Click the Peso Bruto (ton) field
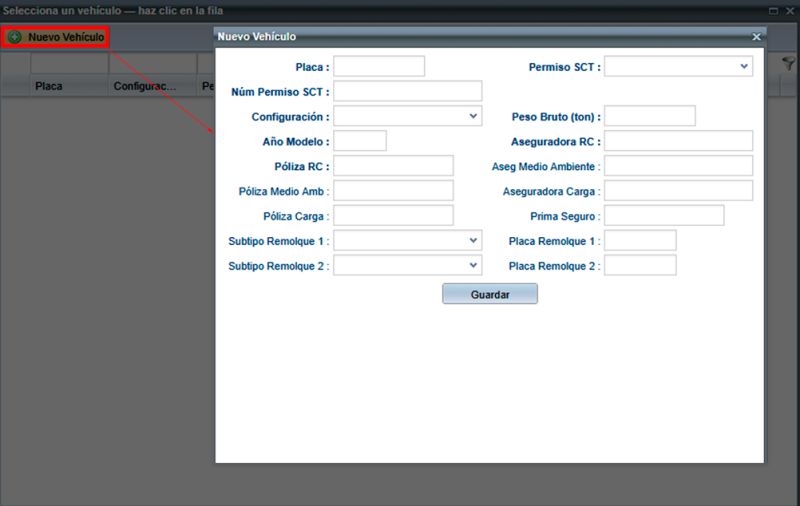 tap(649, 116)
